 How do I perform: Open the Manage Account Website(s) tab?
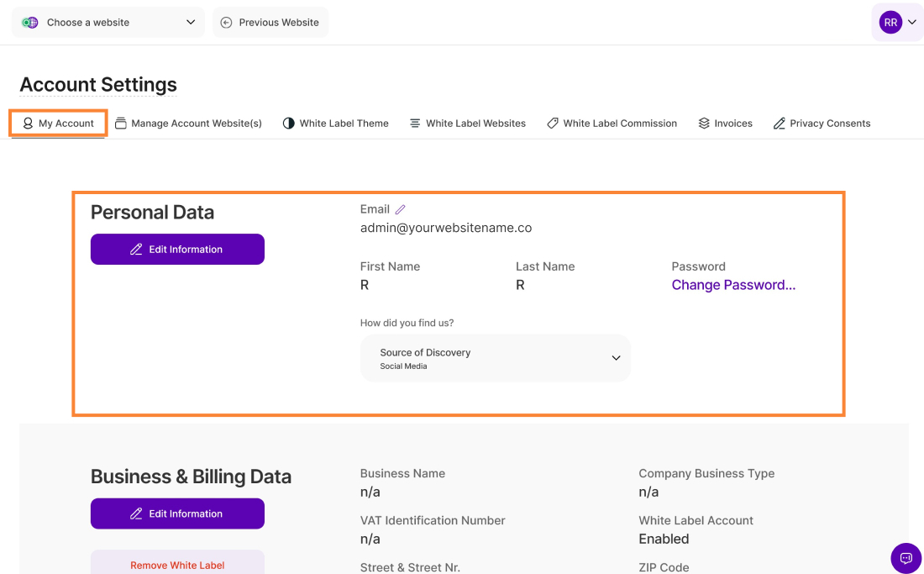(189, 124)
